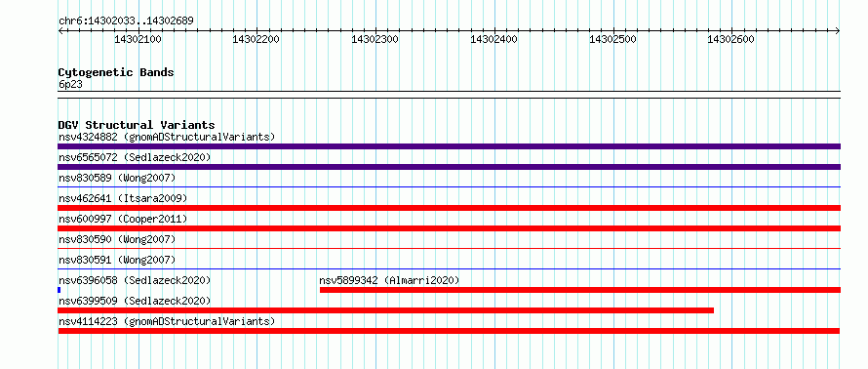Open variant label nsv830590 (Wong2007)
Viewport: 868px width, 369px height.
coord(117,239)
